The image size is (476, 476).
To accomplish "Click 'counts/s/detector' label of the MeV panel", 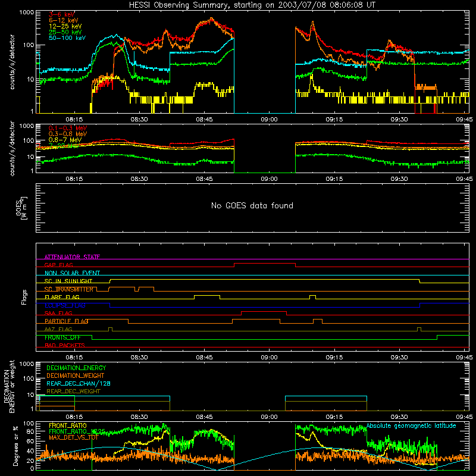I will tap(12, 149).
